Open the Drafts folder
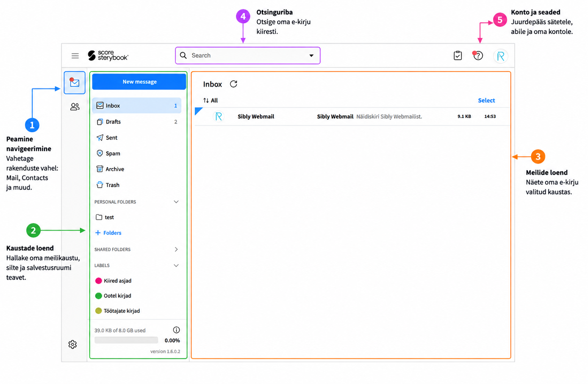Image resolution: width=588 pixels, height=384 pixels. [136, 122]
